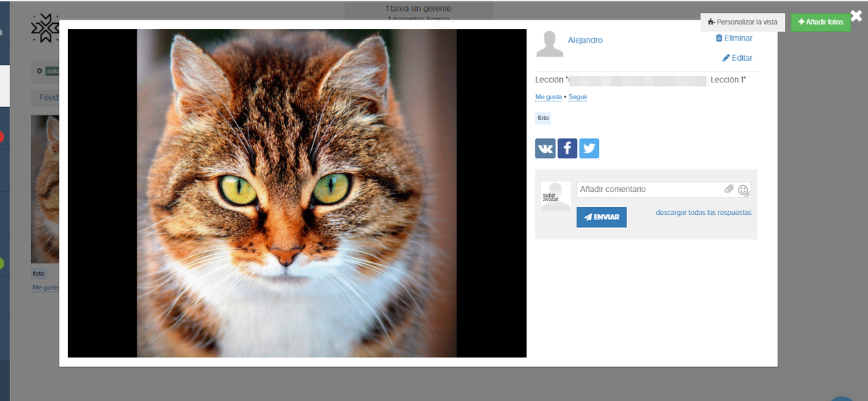Attach a file with paperclip icon
The image size is (868, 401).
(x=729, y=190)
